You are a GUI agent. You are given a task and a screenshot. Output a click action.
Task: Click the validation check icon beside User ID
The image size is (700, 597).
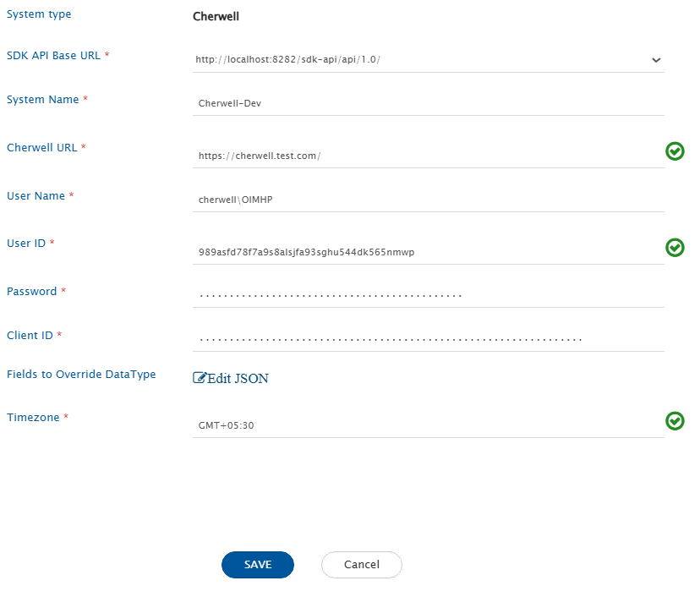point(675,248)
